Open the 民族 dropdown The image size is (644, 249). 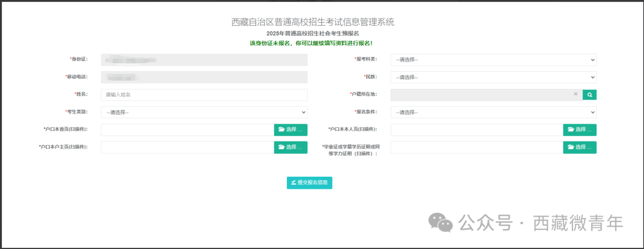(493, 78)
